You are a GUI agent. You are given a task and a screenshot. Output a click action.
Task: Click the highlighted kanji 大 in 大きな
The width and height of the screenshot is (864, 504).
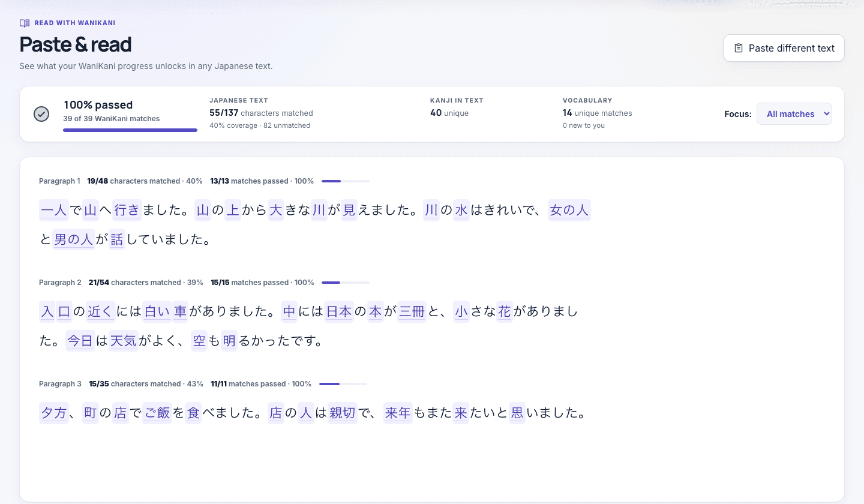pos(275,210)
